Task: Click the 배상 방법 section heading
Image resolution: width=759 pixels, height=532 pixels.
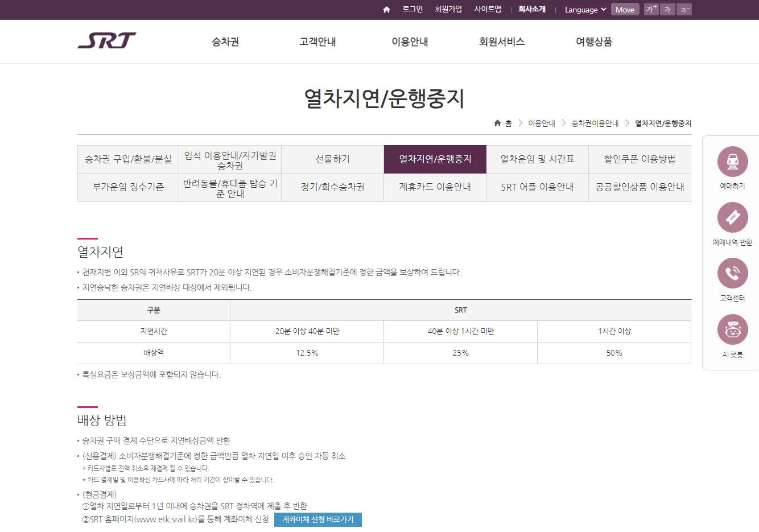Action: (x=102, y=420)
